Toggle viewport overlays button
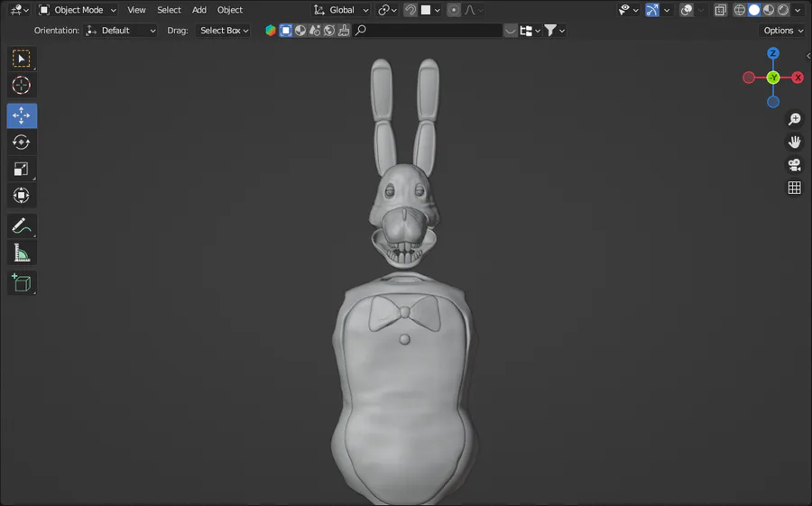The width and height of the screenshot is (812, 506). tap(687, 10)
